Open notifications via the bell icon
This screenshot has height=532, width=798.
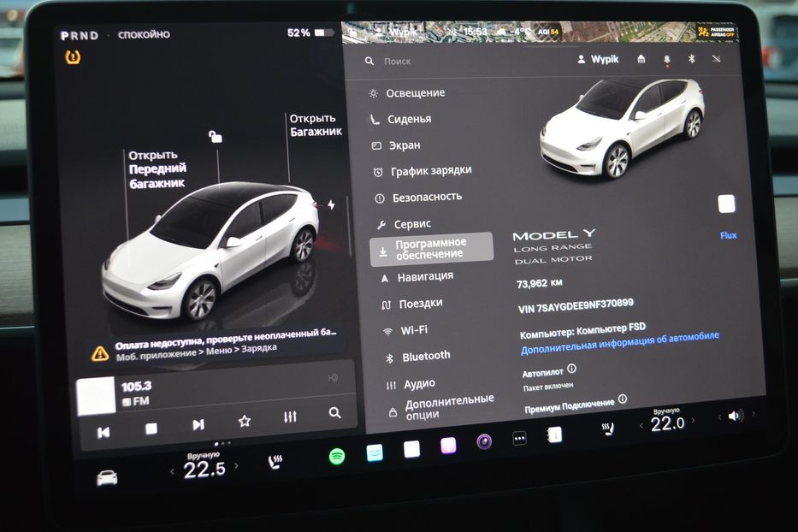(x=665, y=58)
